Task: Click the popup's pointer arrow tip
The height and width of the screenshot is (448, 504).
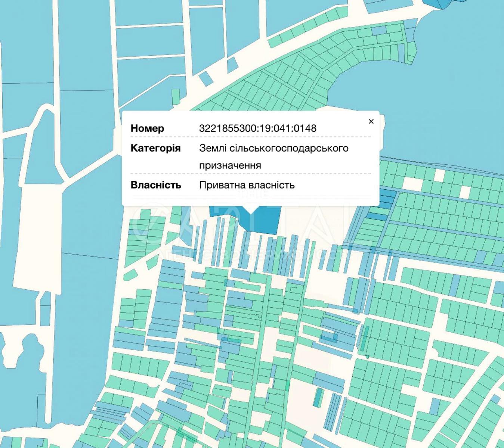Action: pos(251,213)
